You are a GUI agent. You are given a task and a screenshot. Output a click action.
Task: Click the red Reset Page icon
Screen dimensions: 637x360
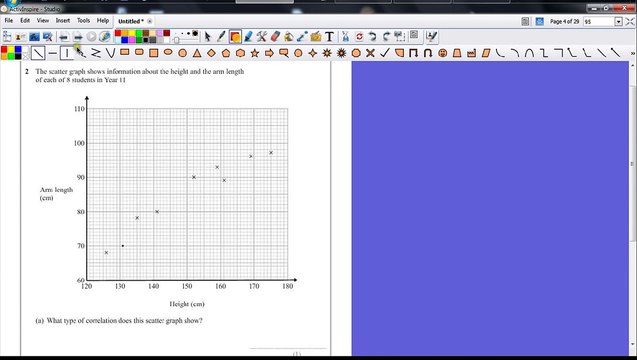(359, 37)
